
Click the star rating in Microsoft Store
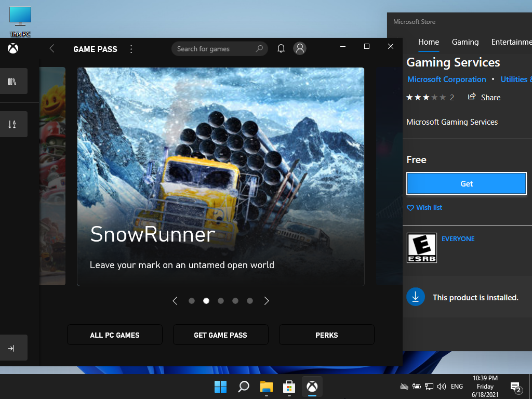[426, 98]
